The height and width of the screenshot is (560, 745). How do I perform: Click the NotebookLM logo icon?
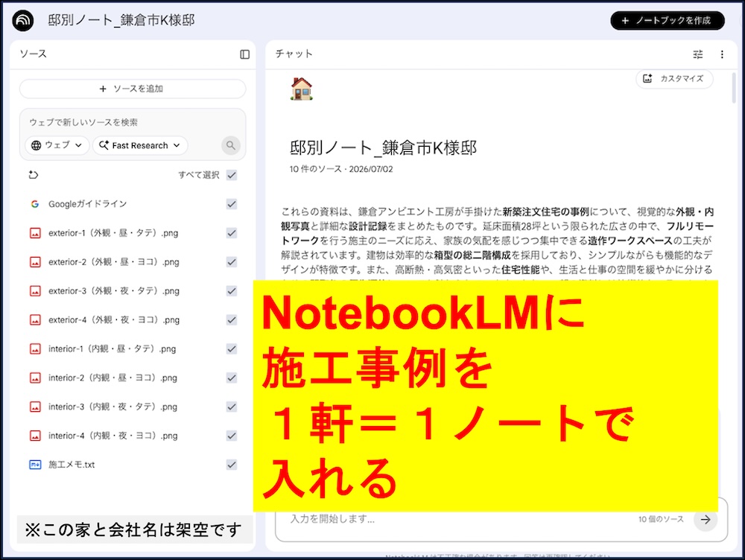coord(23,20)
